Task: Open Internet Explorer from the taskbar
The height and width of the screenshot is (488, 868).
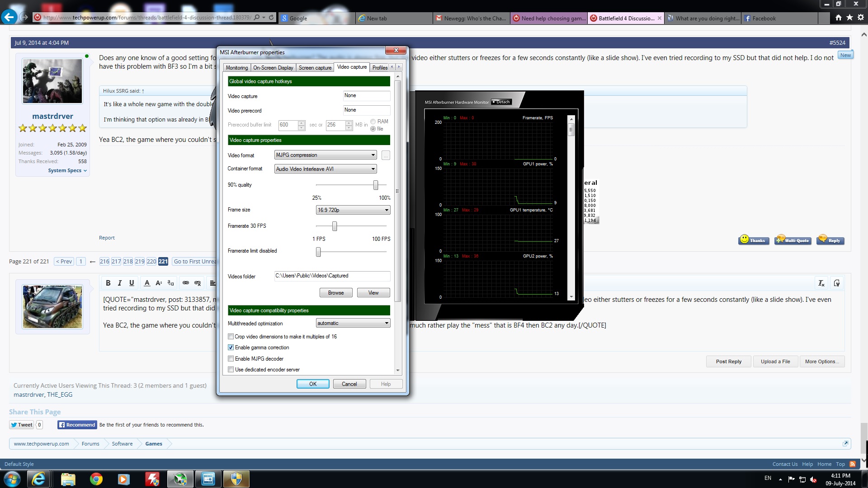Action: [x=38, y=479]
